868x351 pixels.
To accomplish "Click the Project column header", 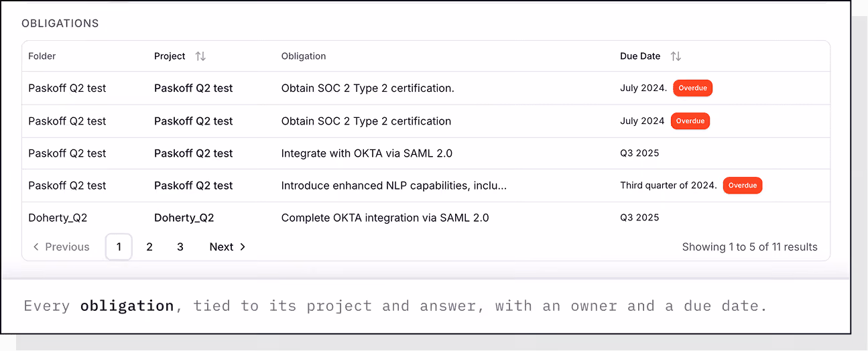I will pyautogui.click(x=170, y=56).
